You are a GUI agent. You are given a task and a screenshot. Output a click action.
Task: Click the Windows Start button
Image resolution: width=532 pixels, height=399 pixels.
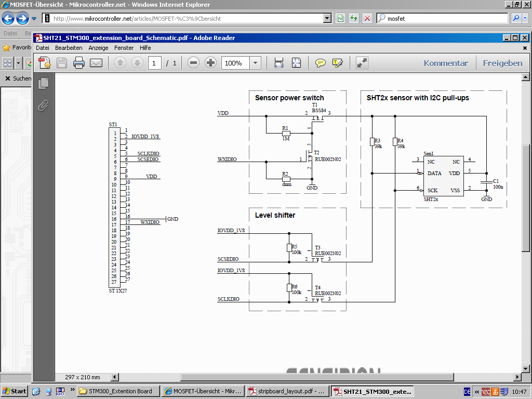(15, 391)
